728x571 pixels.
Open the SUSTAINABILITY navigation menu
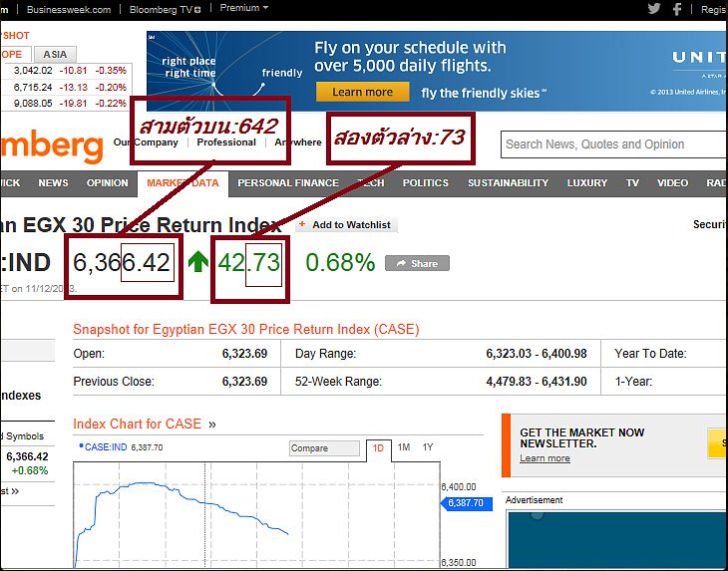pyautogui.click(x=508, y=183)
